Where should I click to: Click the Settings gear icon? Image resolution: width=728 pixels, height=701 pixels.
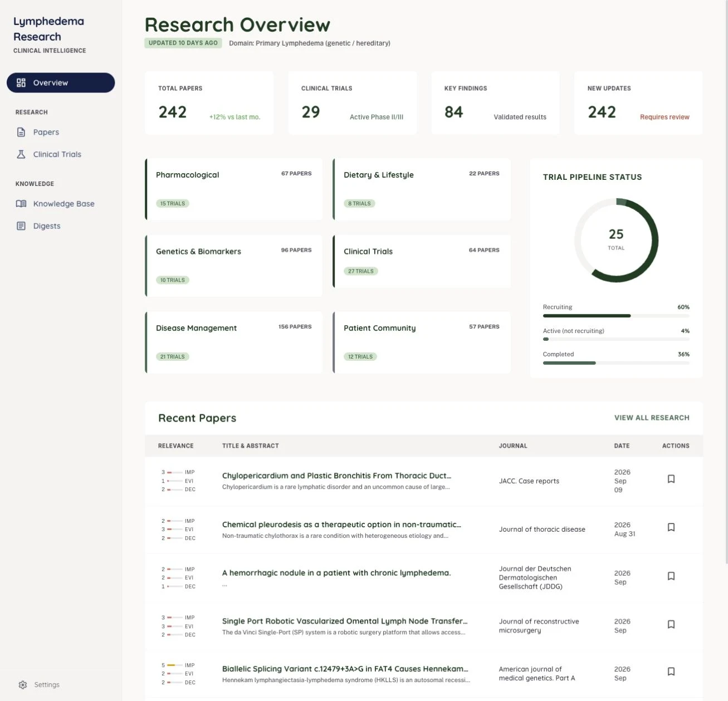(23, 685)
